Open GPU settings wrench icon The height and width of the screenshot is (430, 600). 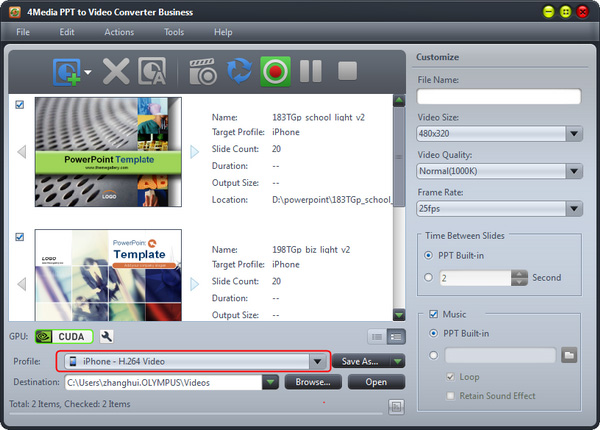(106, 337)
